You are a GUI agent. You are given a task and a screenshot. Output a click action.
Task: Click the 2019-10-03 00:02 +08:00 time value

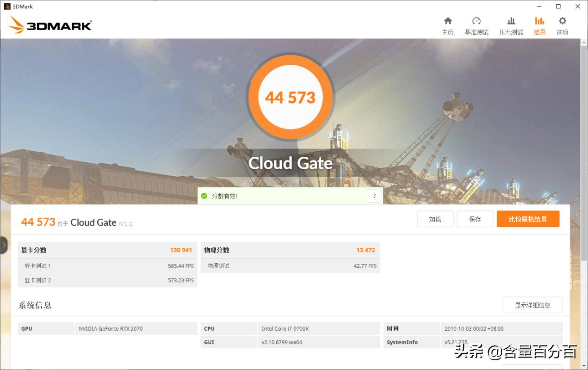pyautogui.click(x=474, y=329)
